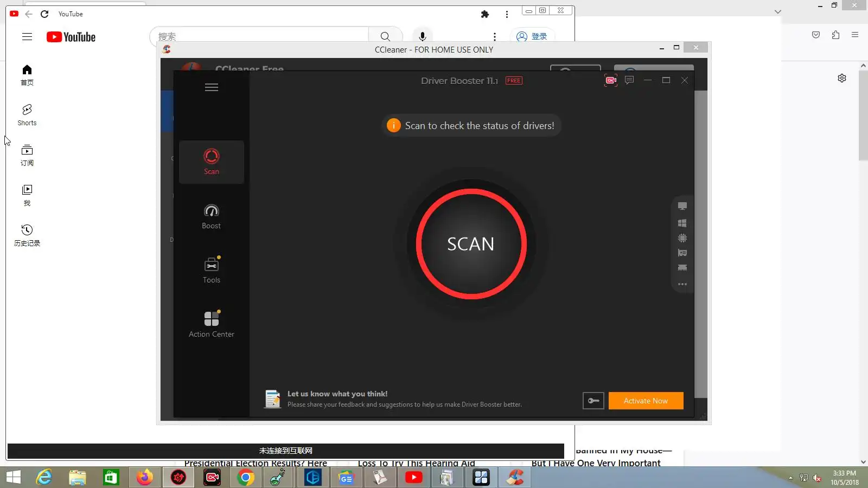Open the screen recorder icon in Driver Booster title bar
This screenshot has height=488, width=868.
pyautogui.click(x=611, y=80)
